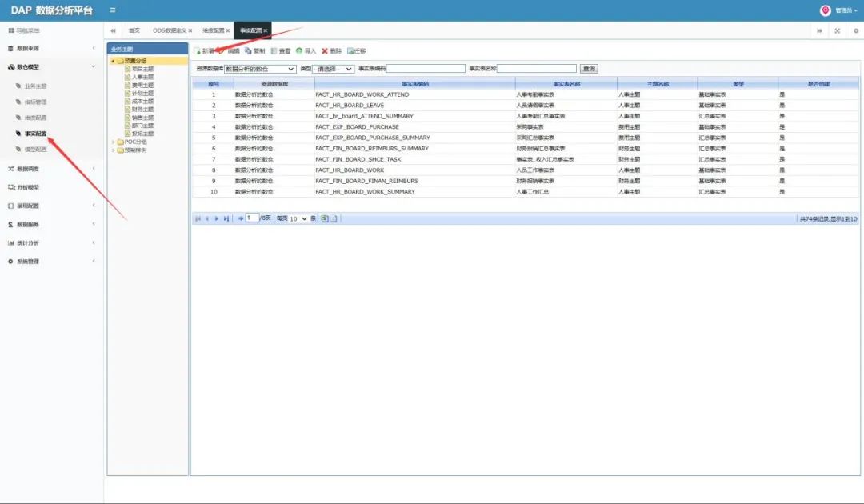Open 事实配置 in the sidebar
864x504 pixels.
pos(35,134)
